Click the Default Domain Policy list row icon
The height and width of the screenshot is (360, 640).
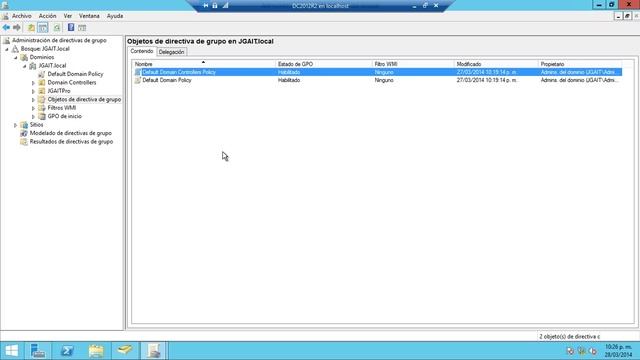pos(138,80)
